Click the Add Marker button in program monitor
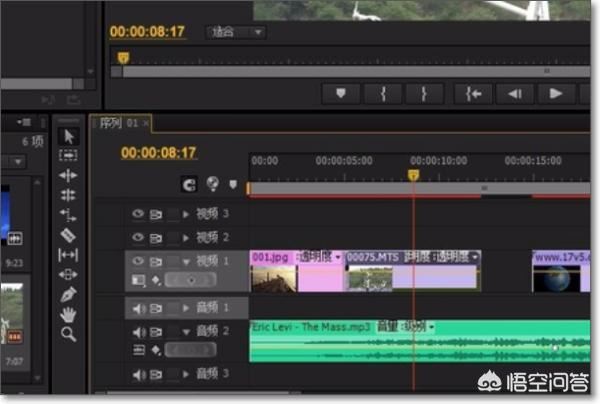 point(341,93)
